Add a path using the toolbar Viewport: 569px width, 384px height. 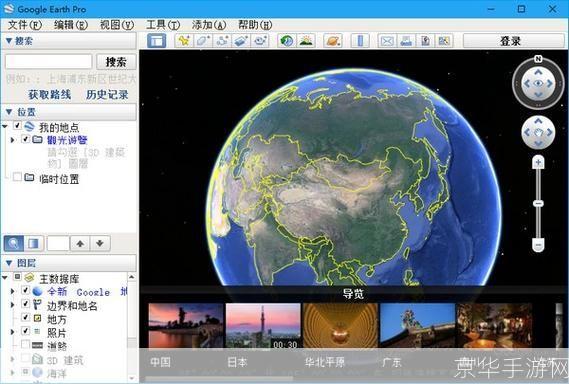pos(222,41)
